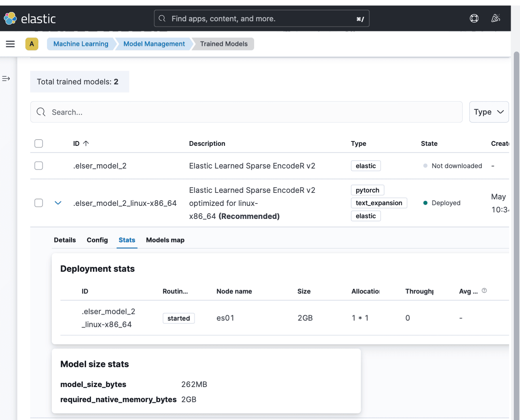
Task: Click the Description column header
Action: click(207, 143)
